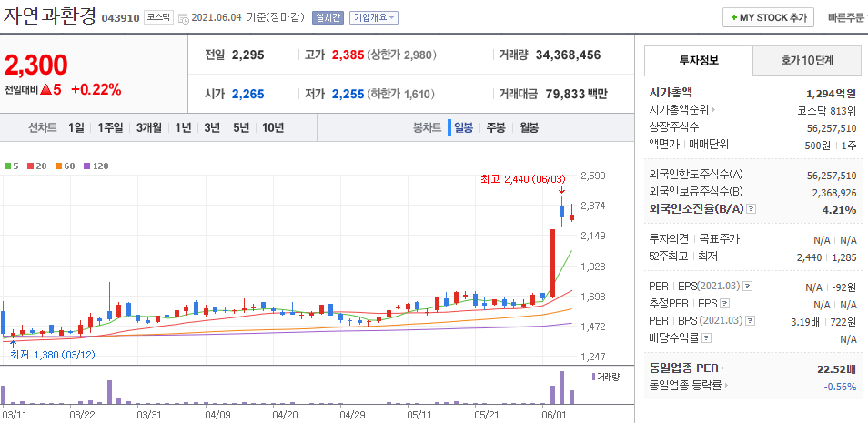Click the 거래량 volume legend label

click(x=606, y=377)
